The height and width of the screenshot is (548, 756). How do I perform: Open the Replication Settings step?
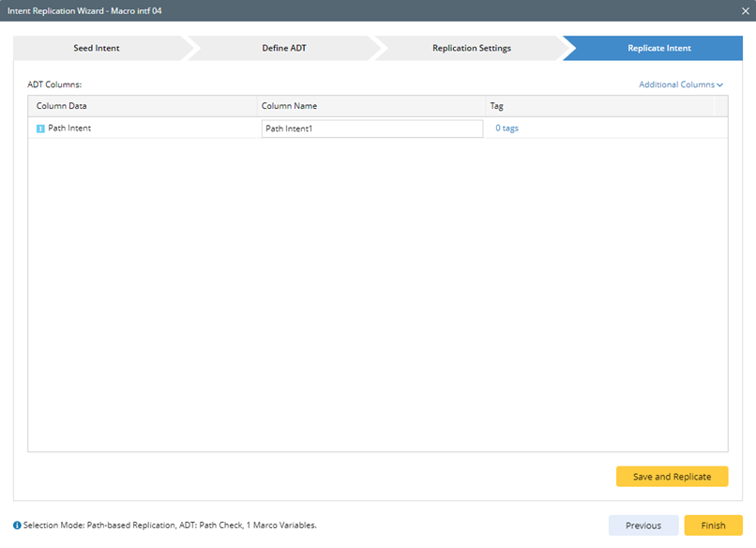pos(471,48)
